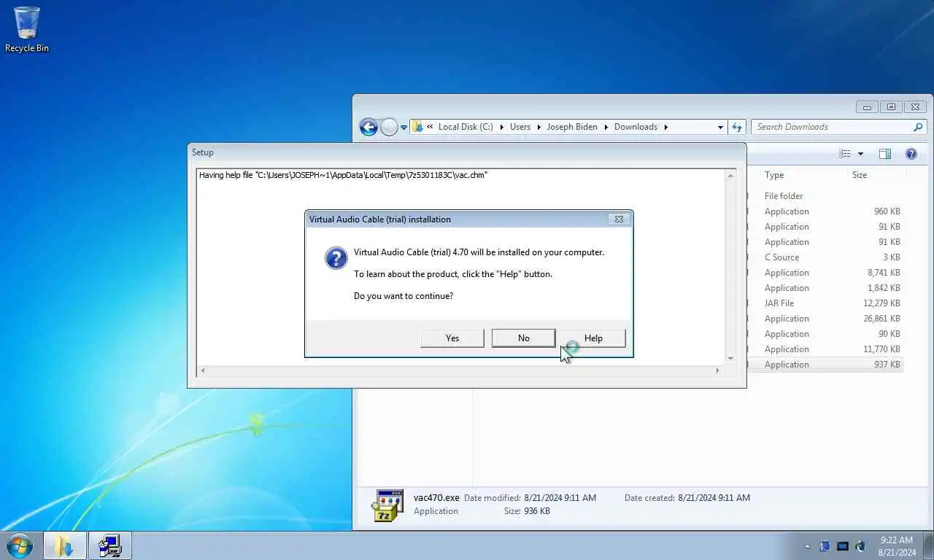
Task: Open Help in the installation dialog
Action: coord(593,338)
